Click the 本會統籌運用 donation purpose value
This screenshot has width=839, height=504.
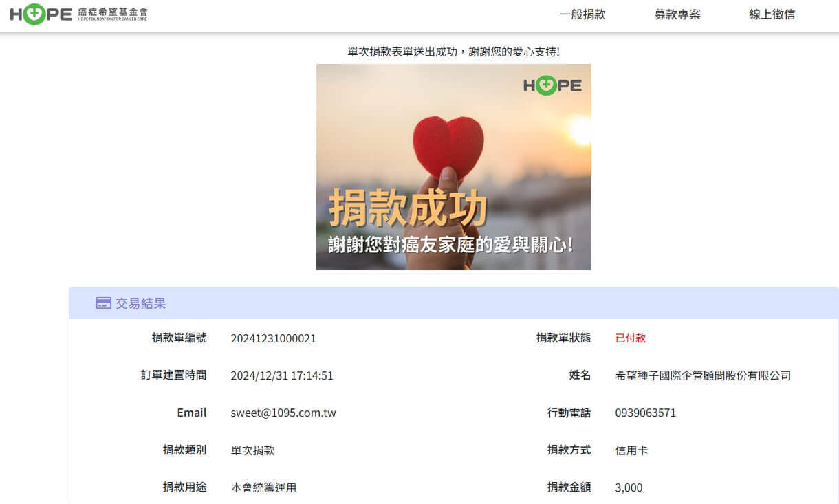(263, 487)
